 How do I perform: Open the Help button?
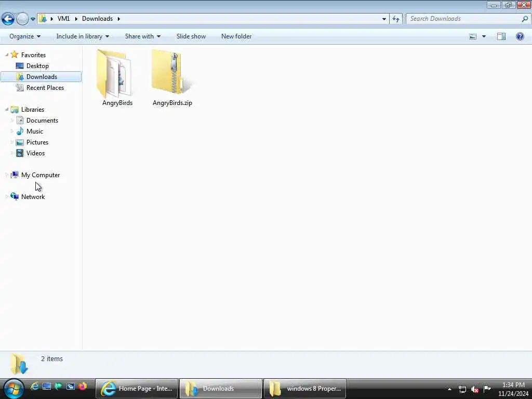520,36
